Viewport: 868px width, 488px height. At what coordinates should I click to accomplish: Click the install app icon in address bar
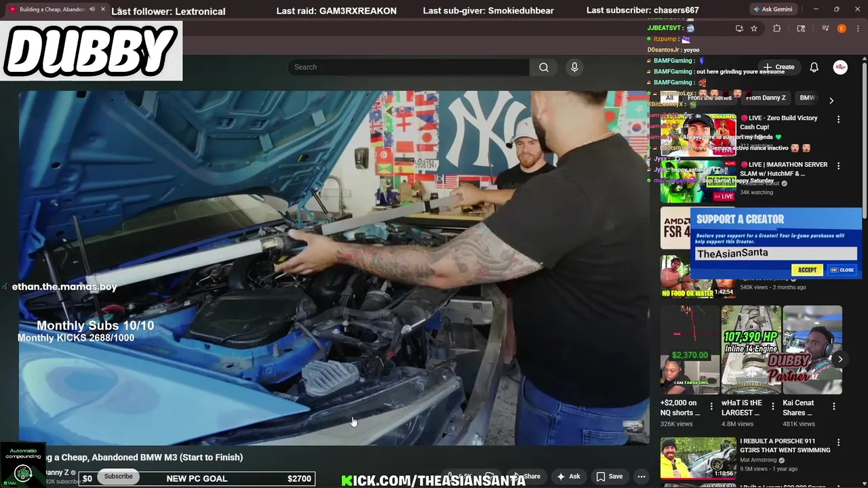(739, 28)
